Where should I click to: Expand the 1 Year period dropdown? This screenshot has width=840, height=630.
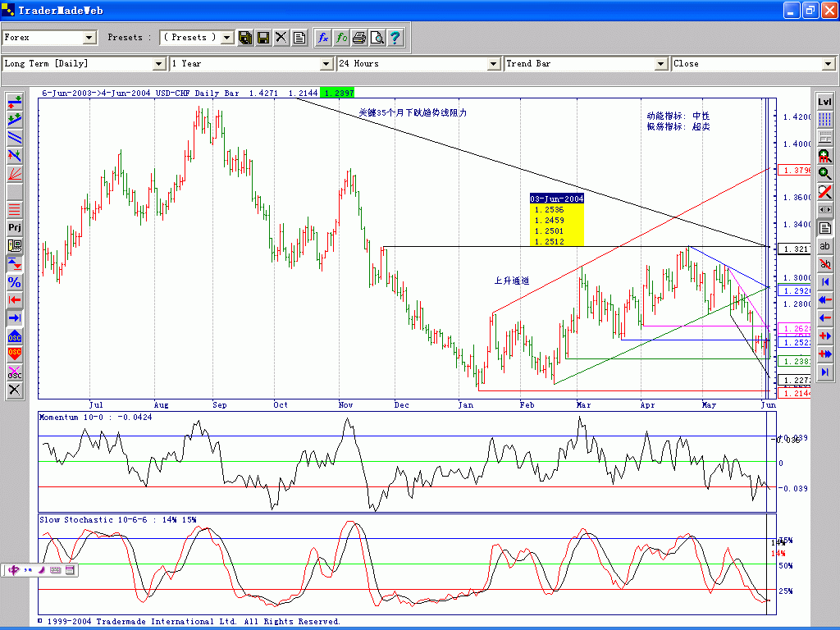pos(326,64)
